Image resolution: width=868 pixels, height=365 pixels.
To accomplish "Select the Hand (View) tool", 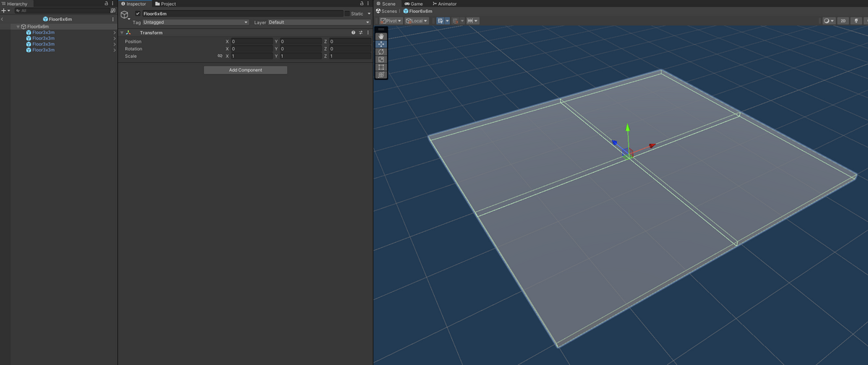I will (381, 36).
